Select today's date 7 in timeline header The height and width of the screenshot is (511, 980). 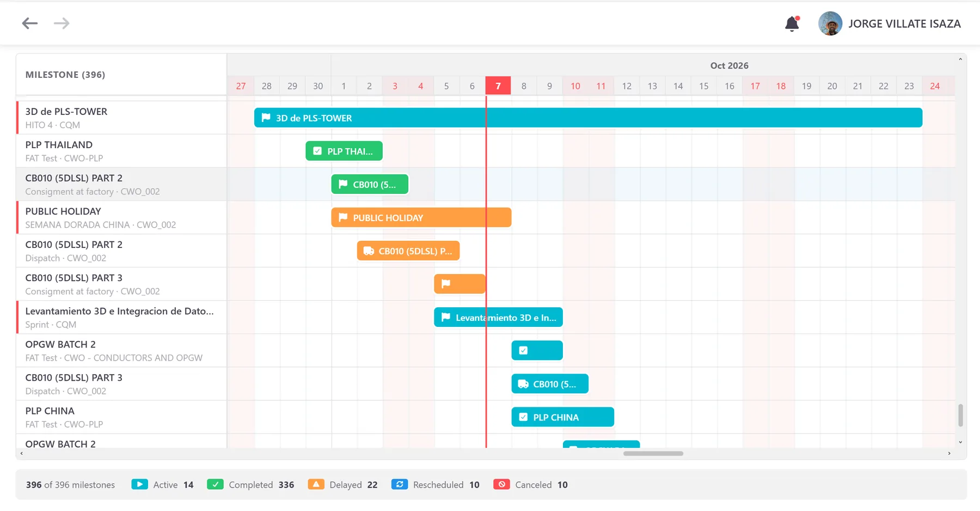[498, 86]
